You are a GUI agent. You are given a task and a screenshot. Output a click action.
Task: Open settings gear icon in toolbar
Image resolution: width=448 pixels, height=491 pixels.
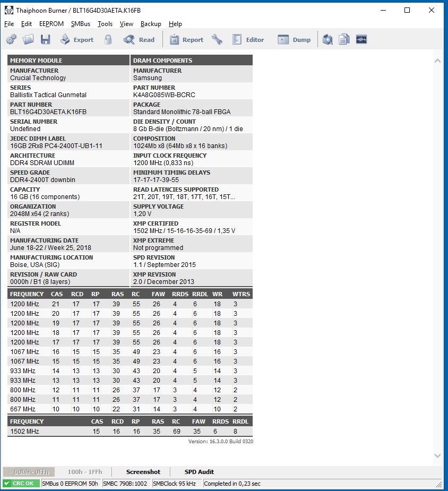tap(11, 39)
